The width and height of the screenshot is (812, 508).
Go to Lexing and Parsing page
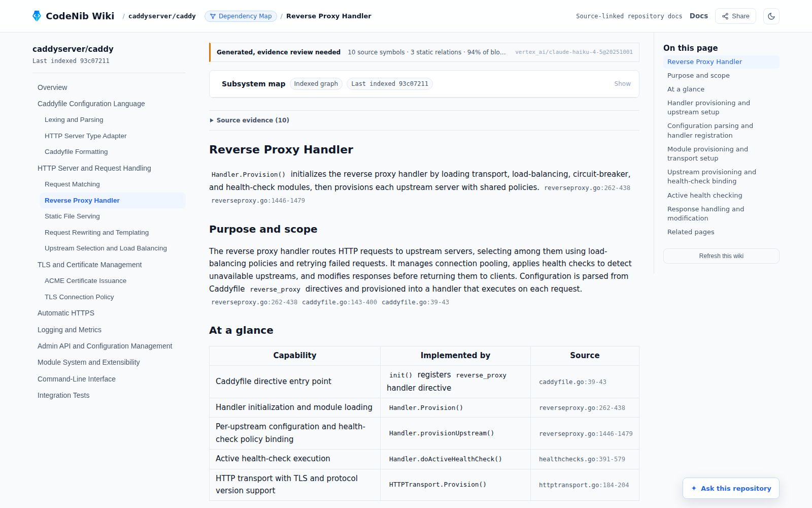(x=74, y=120)
